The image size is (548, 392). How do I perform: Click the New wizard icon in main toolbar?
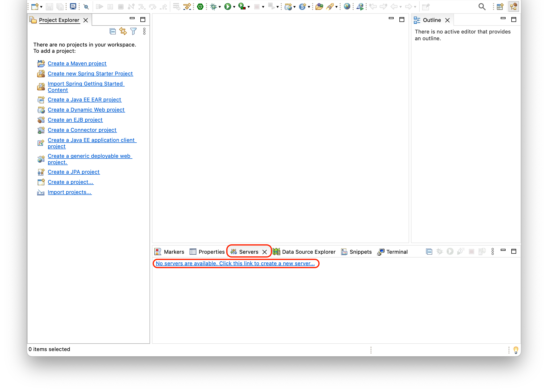[x=34, y=7]
